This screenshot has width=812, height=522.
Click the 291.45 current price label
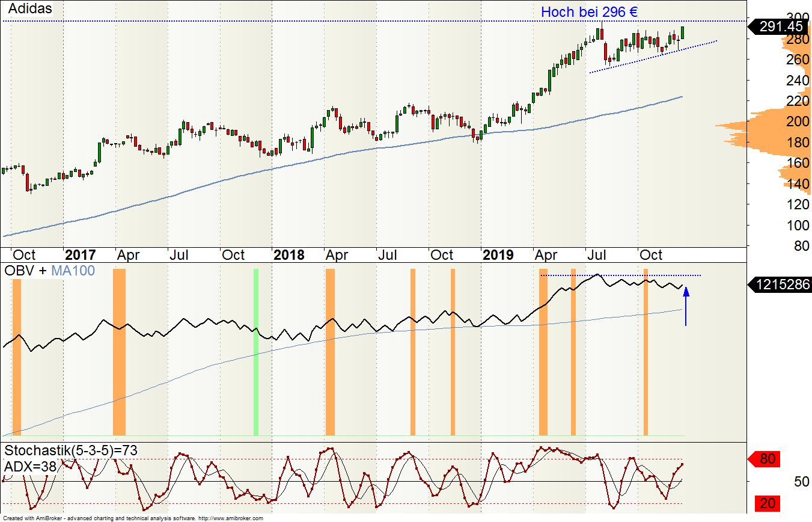pyautogui.click(x=780, y=26)
